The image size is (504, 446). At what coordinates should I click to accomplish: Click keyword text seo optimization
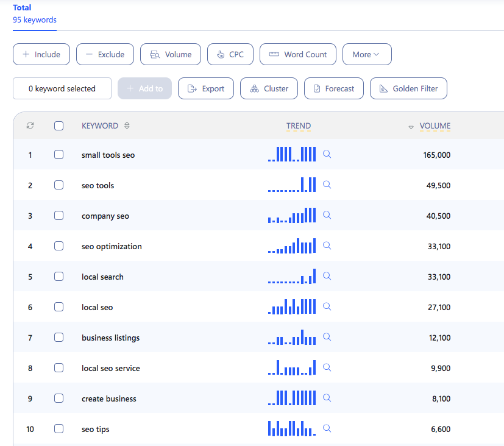pyautogui.click(x=112, y=246)
